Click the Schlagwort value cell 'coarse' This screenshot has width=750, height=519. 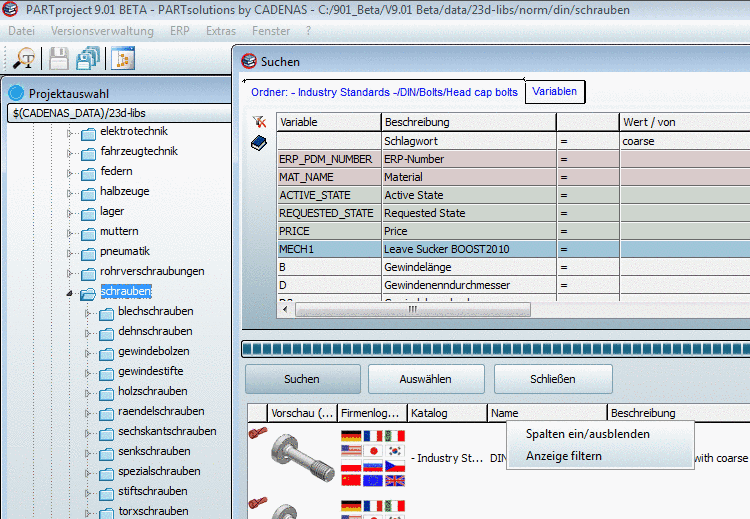tap(685, 141)
